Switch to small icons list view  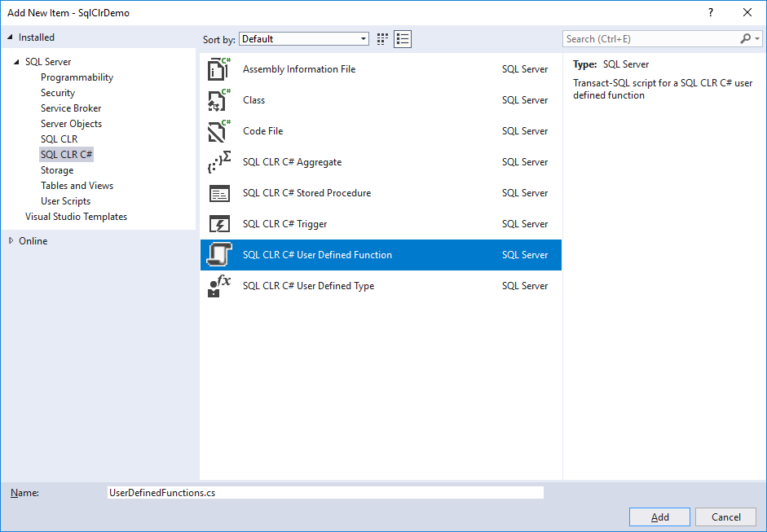click(x=403, y=39)
